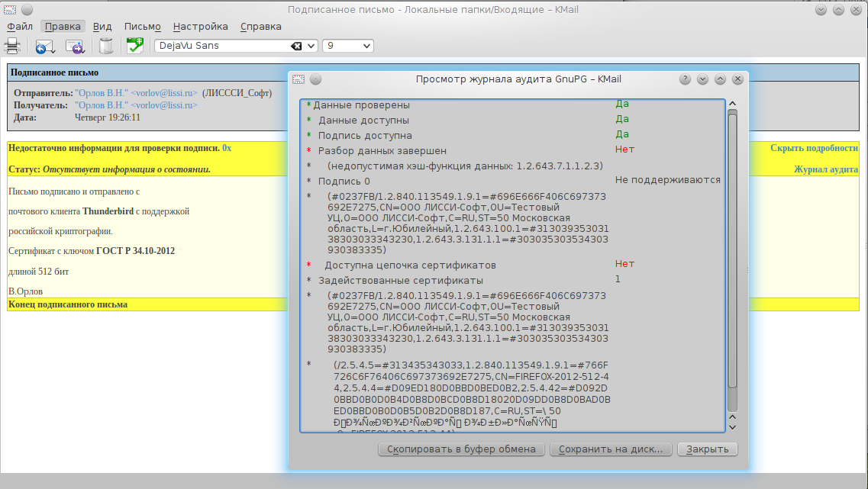Click the Статус: Отсутствует информация о состоянии line
Image resolution: width=868 pixels, height=489 pixels.
click(x=110, y=169)
